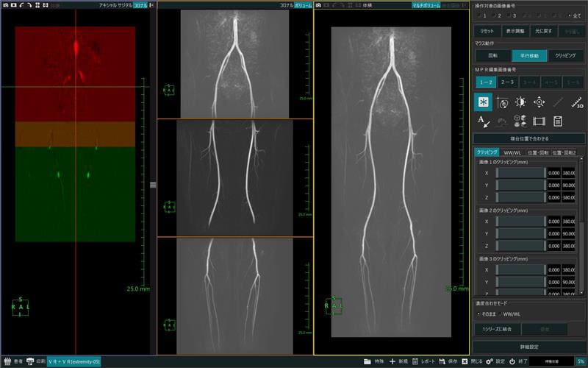
Task: Click the video record icon in the left viewer toolbar
Action: [13, 5]
